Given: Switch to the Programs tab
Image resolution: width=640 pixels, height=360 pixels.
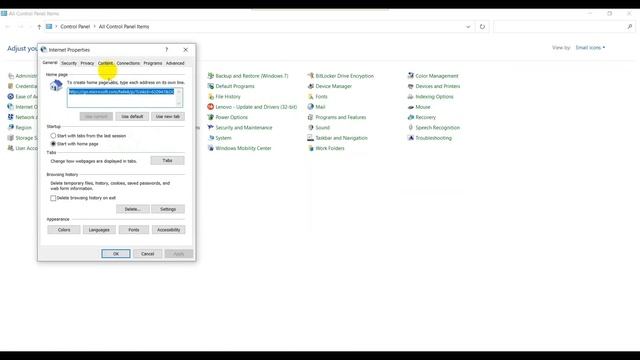Looking at the screenshot, I should point(153,63).
